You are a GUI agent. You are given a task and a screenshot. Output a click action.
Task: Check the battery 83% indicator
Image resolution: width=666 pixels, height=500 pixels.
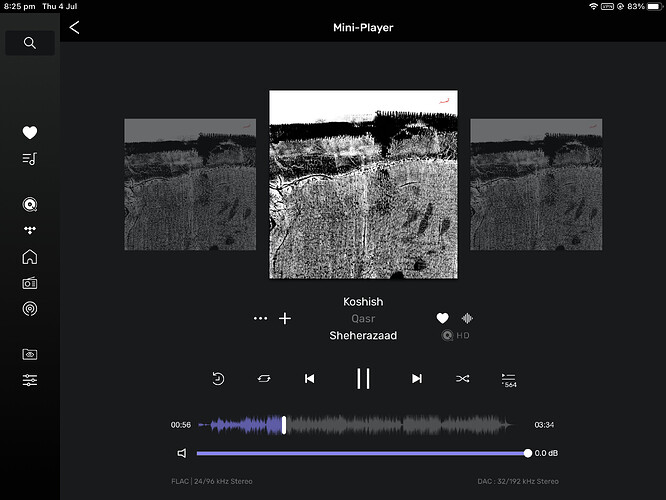(645, 6)
